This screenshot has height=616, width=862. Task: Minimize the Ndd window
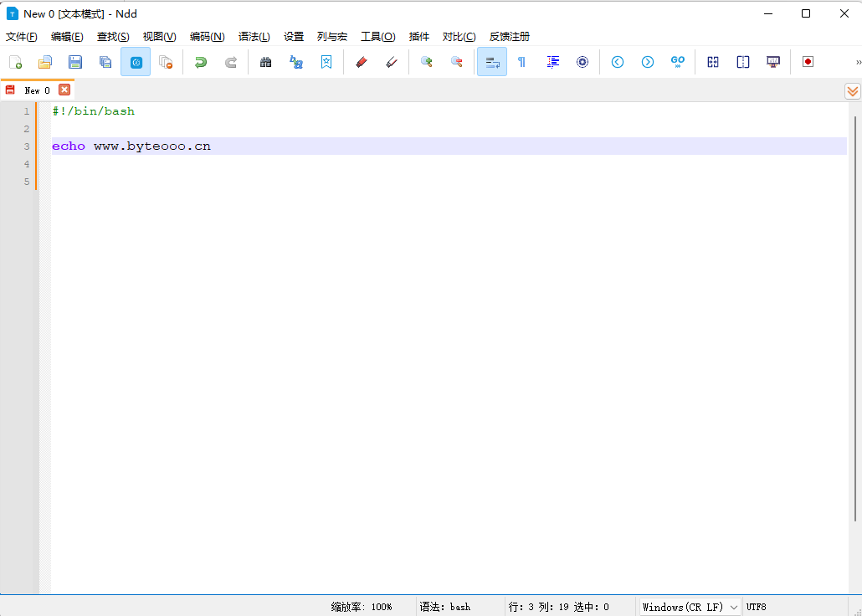click(x=767, y=13)
